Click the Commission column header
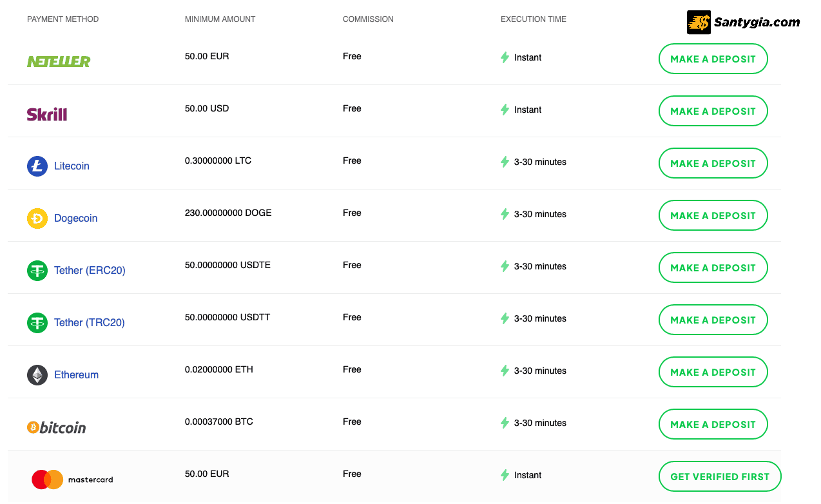 [368, 19]
